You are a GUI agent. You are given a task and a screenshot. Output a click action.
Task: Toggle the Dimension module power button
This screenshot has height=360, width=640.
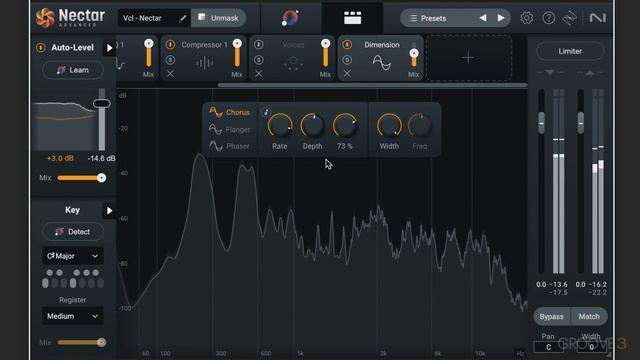[347, 44]
